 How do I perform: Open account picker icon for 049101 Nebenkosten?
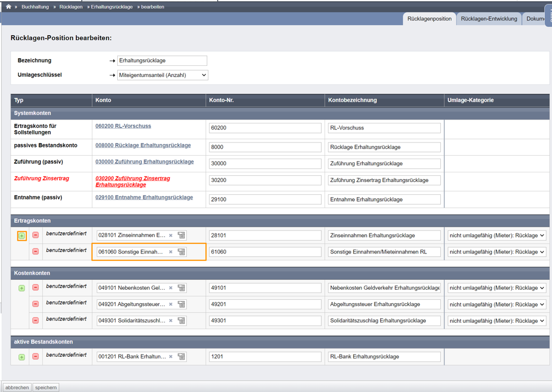(181, 288)
